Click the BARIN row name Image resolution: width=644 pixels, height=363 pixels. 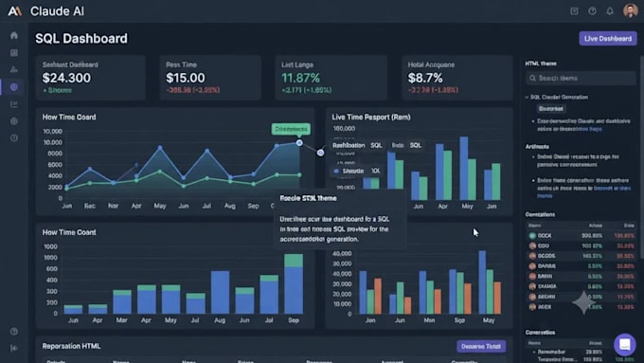(545, 276)
